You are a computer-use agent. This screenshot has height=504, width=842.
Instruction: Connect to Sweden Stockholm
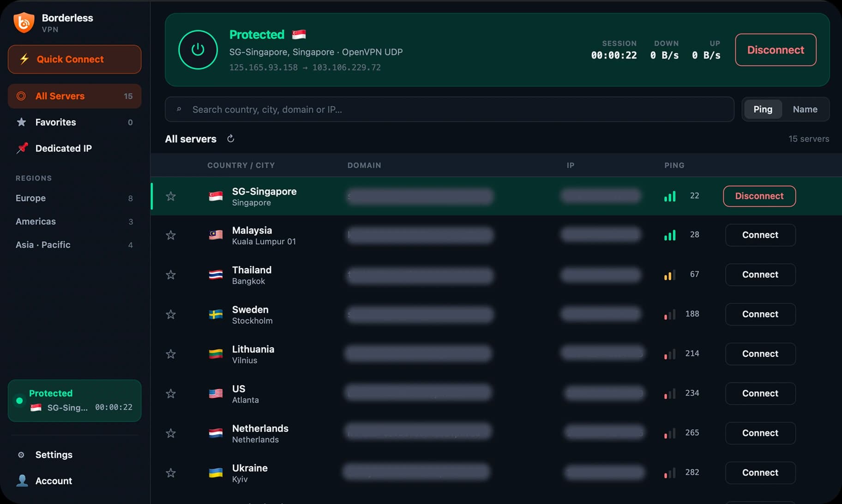[x=760, y=314]
